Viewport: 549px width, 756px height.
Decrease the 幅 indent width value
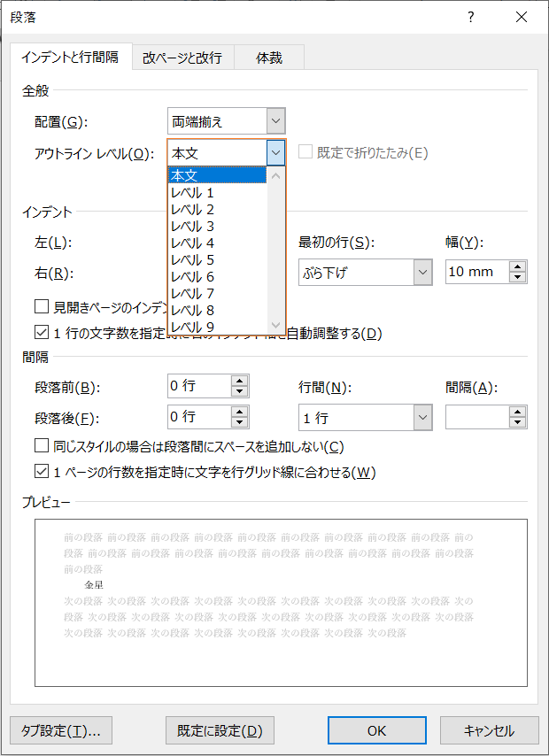click(518, 277)
